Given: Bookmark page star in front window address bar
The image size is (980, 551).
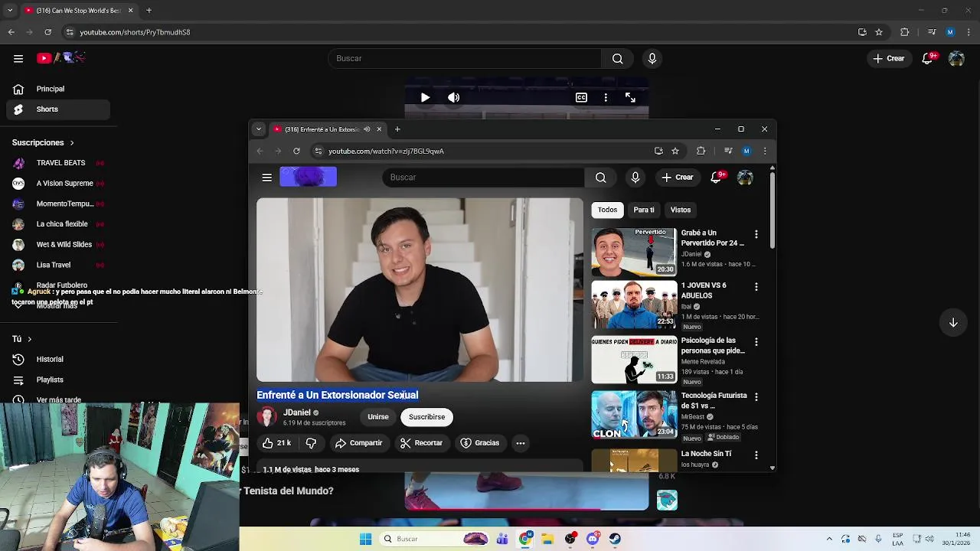Looking at the screenshot, I should [675, 151].
